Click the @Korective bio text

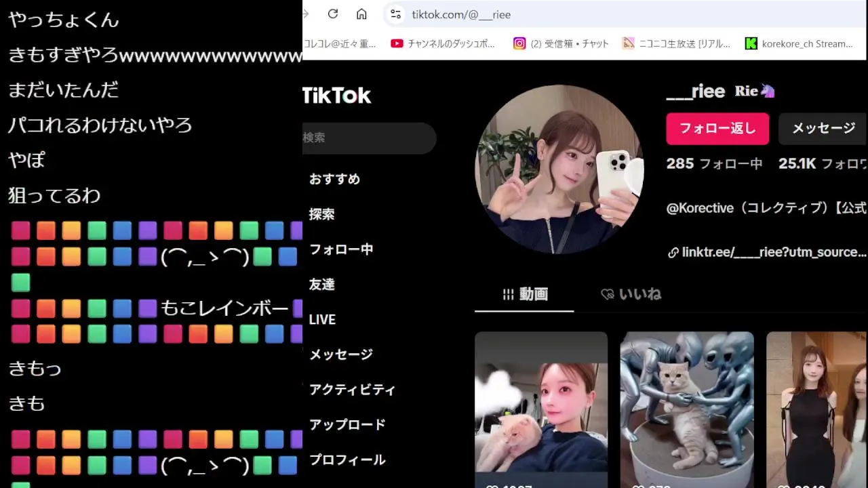click(766, 209)
